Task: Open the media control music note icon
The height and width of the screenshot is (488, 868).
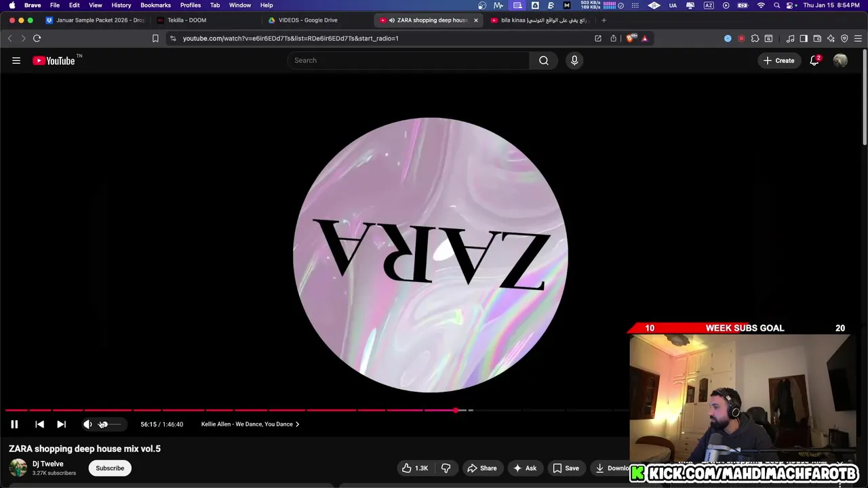Action: (790, 39)
